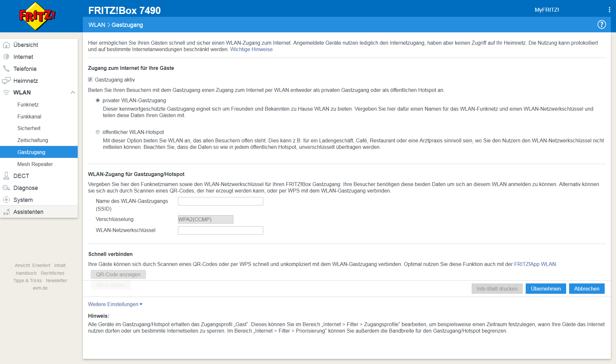Toggle the Gastzugang aktiv checkbox
The image size is (616, 364).
[90, 80]
